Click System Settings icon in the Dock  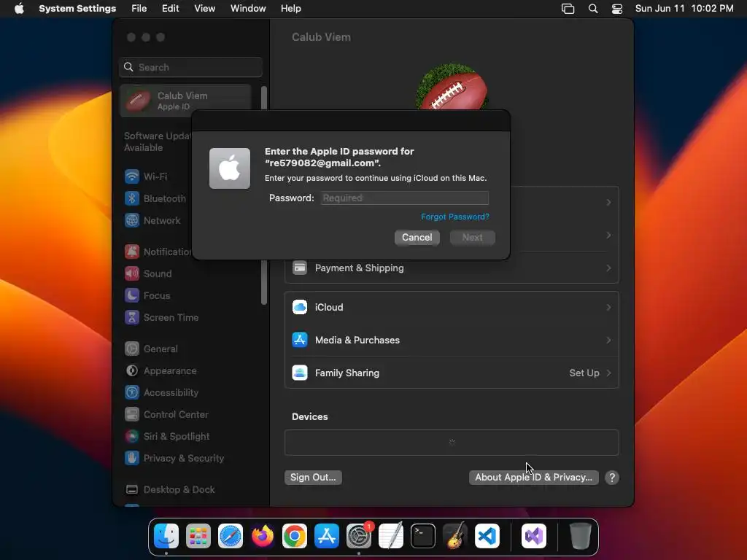[359, 536]
